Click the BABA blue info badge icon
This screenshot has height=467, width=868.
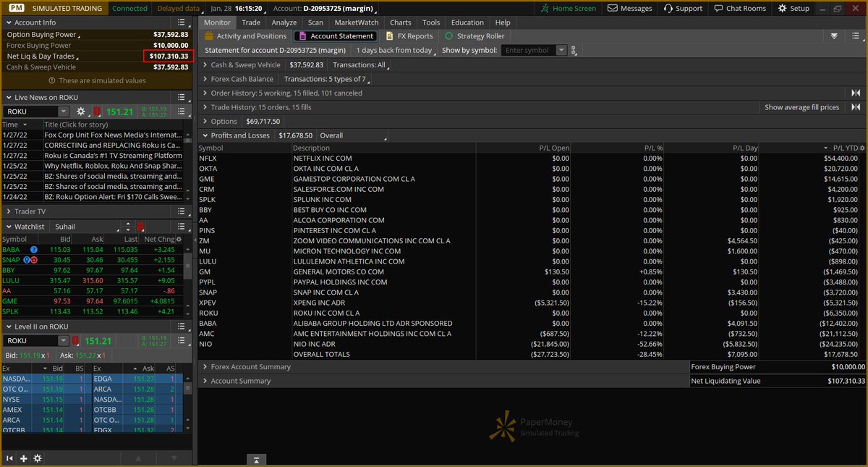[34, 249]
